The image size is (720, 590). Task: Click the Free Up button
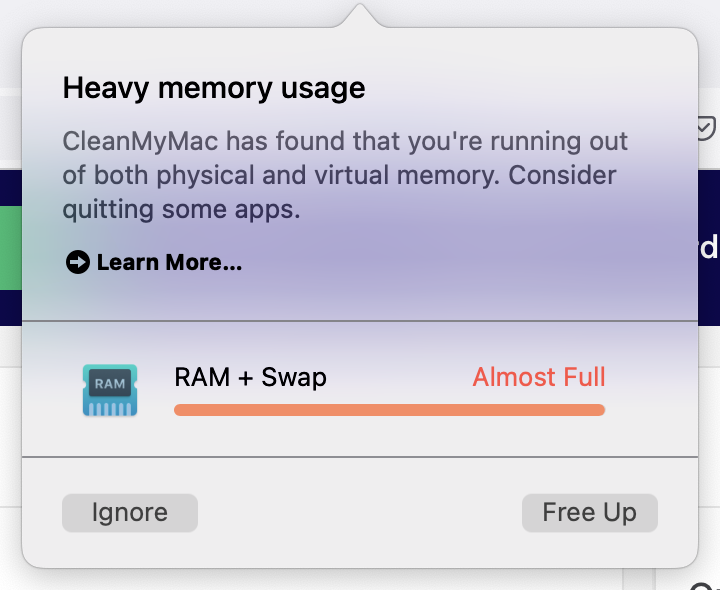coord(590,513)
